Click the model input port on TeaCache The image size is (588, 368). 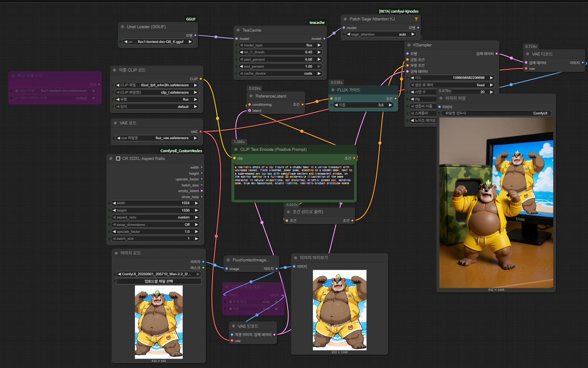236,39
